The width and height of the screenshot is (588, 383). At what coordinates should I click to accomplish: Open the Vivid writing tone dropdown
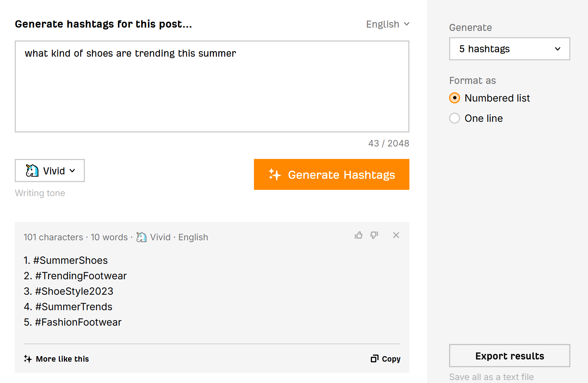[x=50, y=171]
